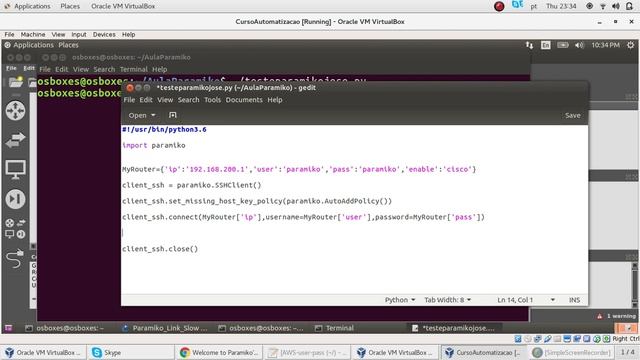Click the Right Ctrl host key indicator
The height and width of the screenshot is (360, 640).
[626, 339]
